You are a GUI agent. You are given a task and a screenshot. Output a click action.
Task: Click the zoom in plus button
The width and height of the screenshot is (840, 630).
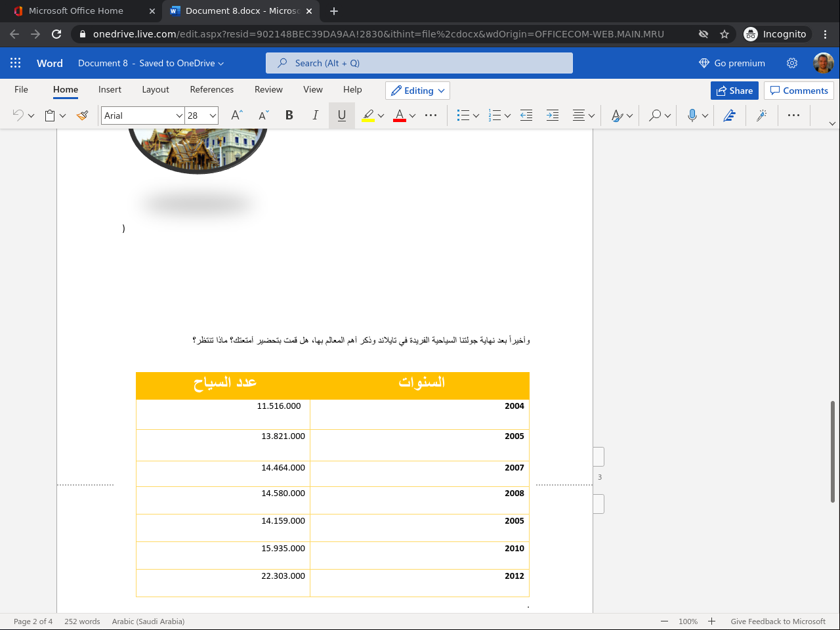click(711, 621)
